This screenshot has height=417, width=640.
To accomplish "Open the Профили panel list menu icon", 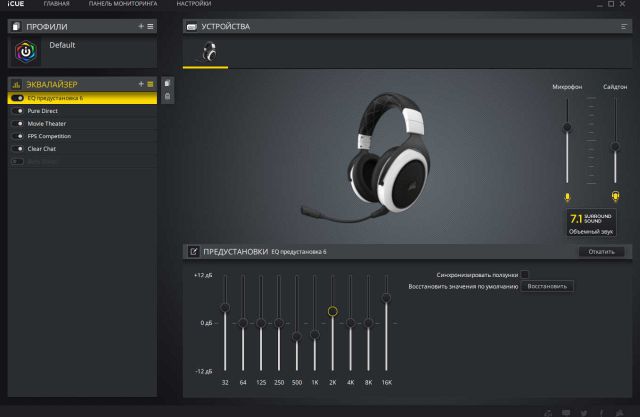I will coord(151,25).
